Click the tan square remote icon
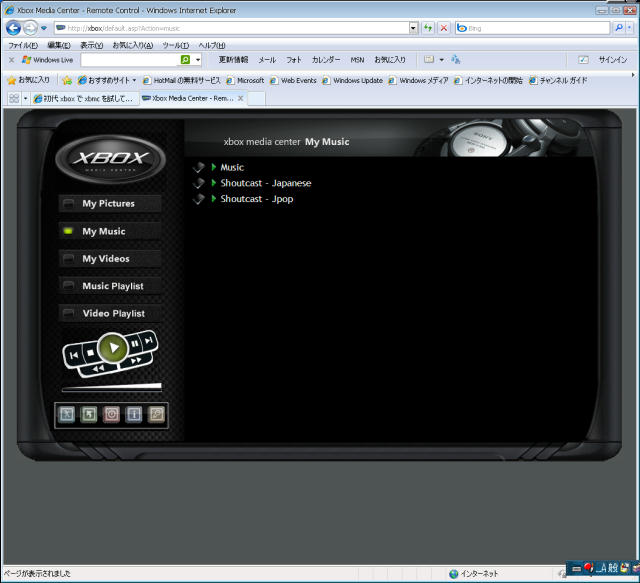640x583 pixels. 156,415
